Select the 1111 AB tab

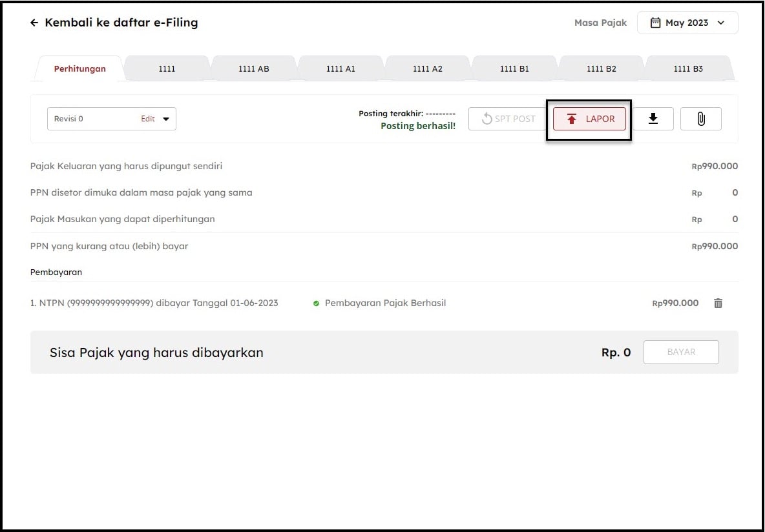[x=254, y=68]
